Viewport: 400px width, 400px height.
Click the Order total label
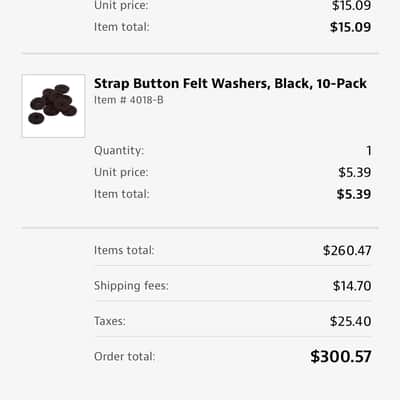(125, 356)
